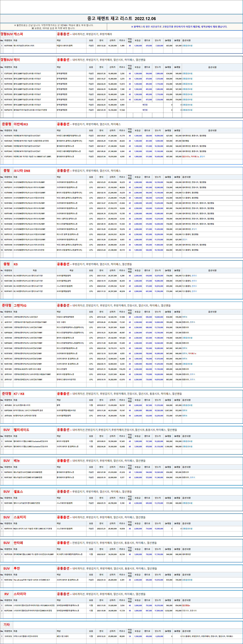Select color cell '아틀라스화이트/블랙'
Viewport: 243px width, 644px height.
point(65,46)
